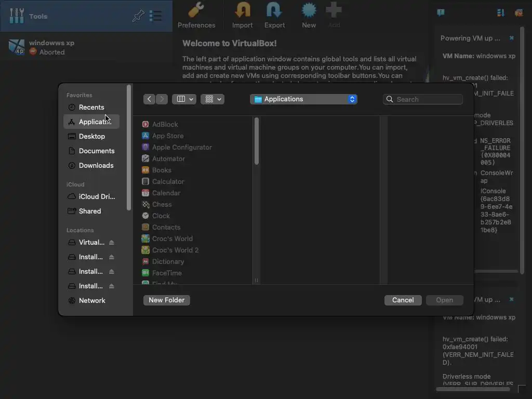
Task: Open the group-by grid dropdown
Action: (212, 99)
